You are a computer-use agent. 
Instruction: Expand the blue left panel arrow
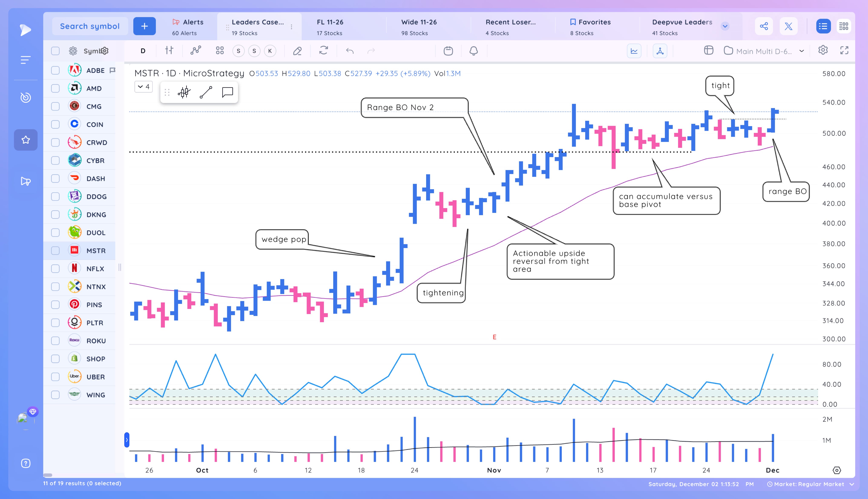pos(127,440)
